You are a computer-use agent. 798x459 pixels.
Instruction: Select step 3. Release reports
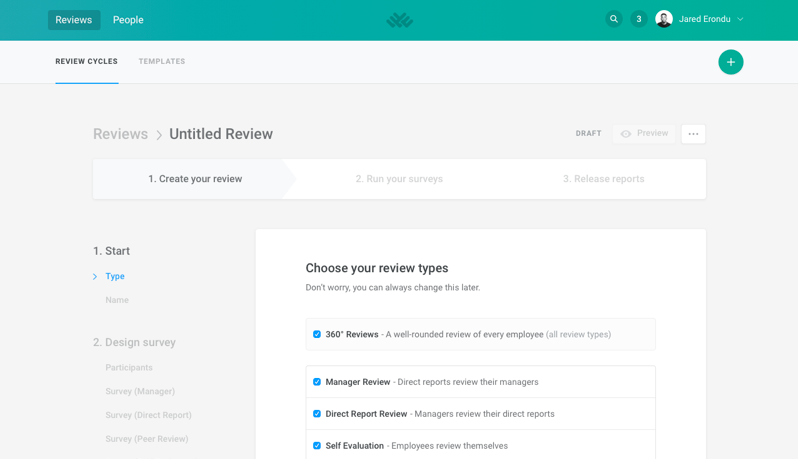click(604, 179)
